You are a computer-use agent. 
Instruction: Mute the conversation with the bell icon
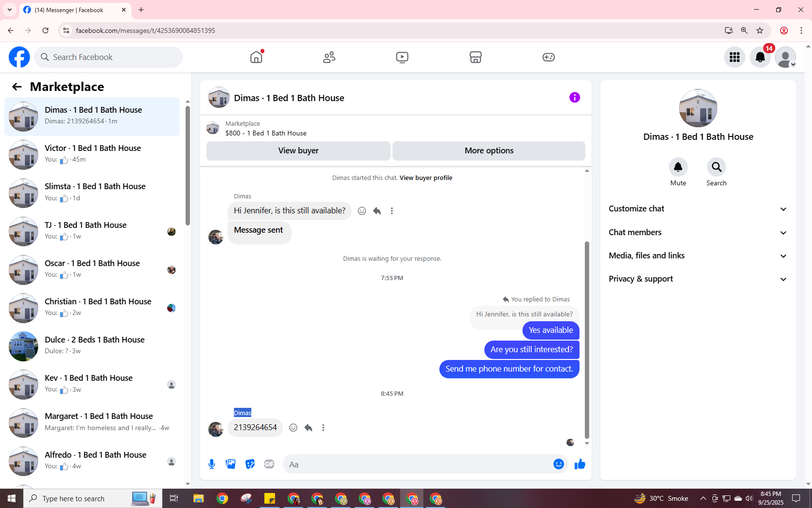678,167
